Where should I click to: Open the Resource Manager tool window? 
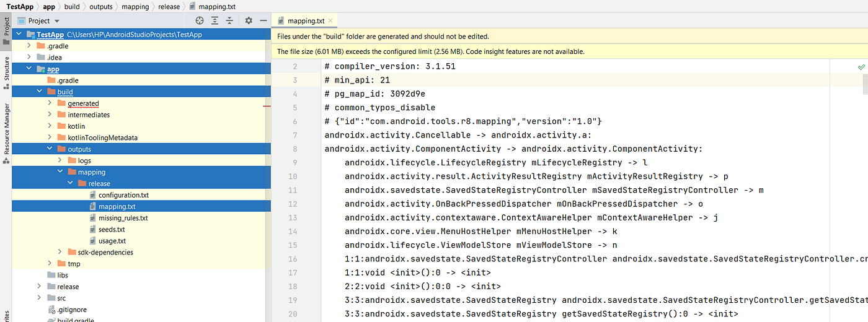6,133
